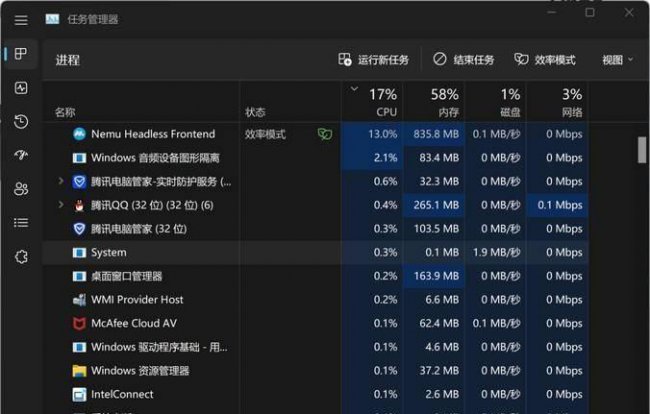Click the IntelConnect process icon
The image size is (650, 414).
coord(79,395)
